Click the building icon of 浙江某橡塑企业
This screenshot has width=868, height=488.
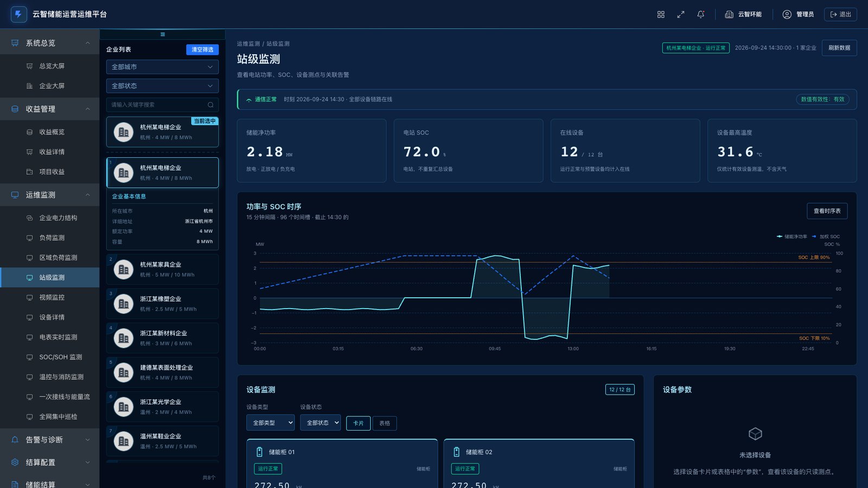(124, 304)
